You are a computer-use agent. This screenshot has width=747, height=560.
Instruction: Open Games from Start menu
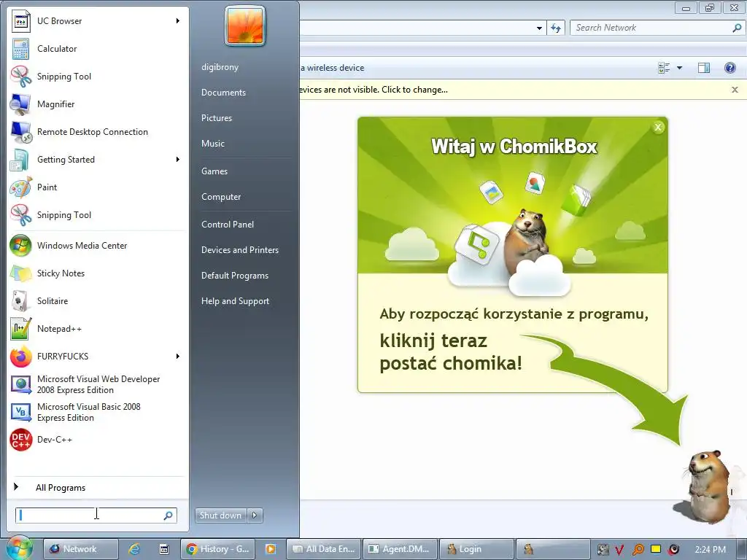tap(214, 171)
